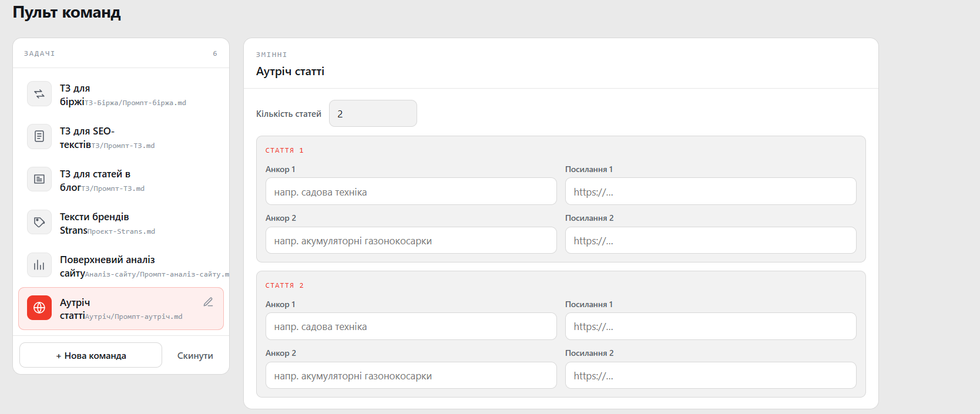Click the article icon for ТЗ для статей в блог
This screenshot has width=980, height=414.
pos(39,179)
